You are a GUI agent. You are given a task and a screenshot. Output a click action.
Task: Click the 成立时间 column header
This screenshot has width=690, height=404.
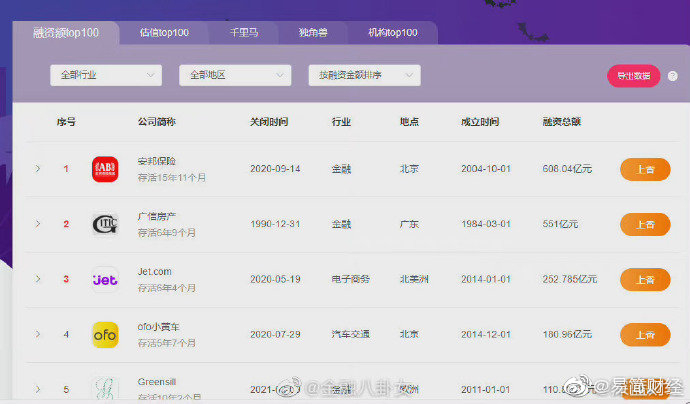pos(480,122)
